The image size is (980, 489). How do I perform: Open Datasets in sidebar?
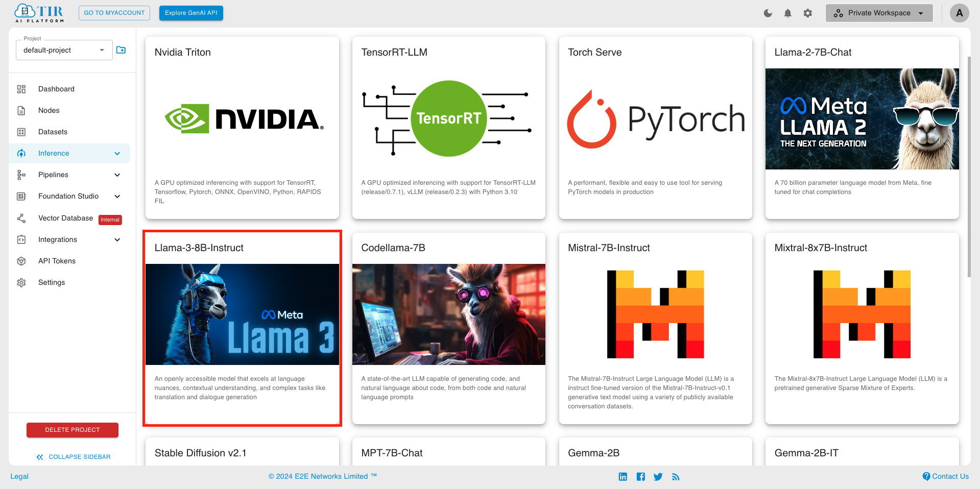[x=53, y=132]
